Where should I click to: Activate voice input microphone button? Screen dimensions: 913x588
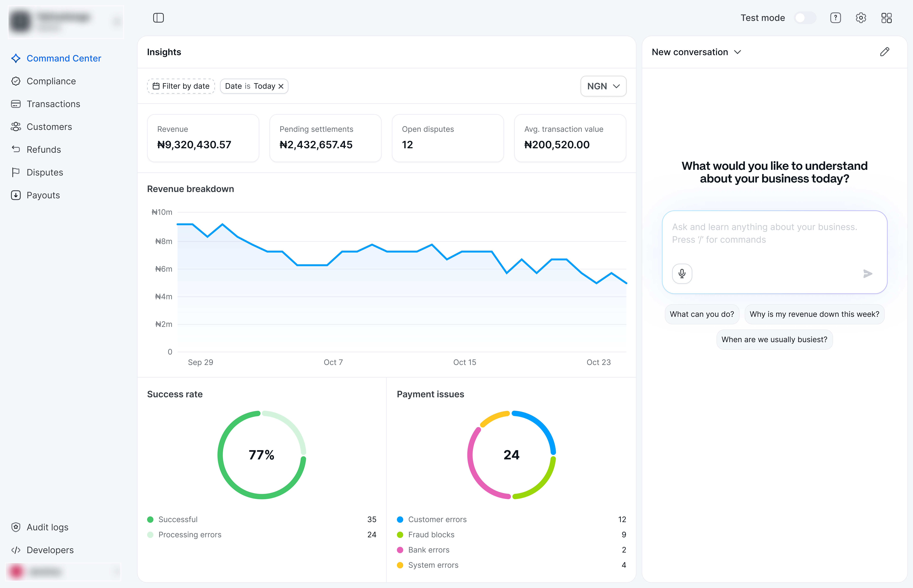pyautogui.click(x=682, y=273)
